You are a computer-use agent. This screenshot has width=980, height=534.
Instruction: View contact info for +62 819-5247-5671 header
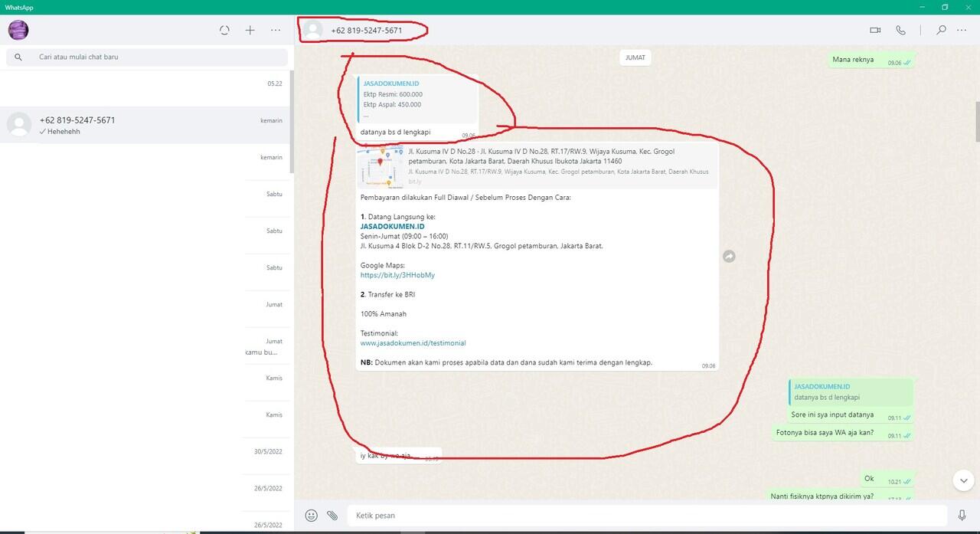coord(366,30)
